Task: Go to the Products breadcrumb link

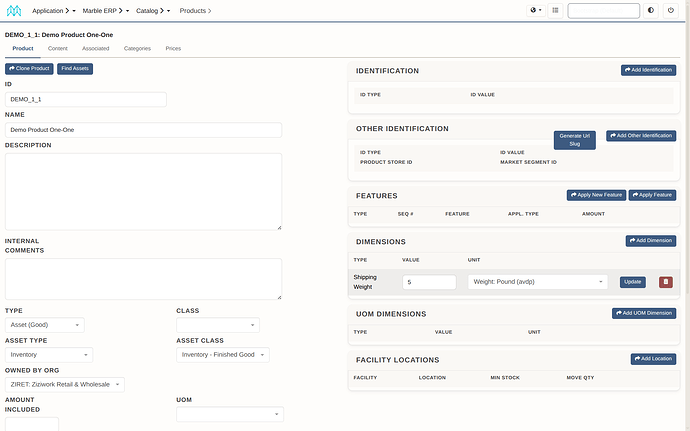Action: [195, 11]
